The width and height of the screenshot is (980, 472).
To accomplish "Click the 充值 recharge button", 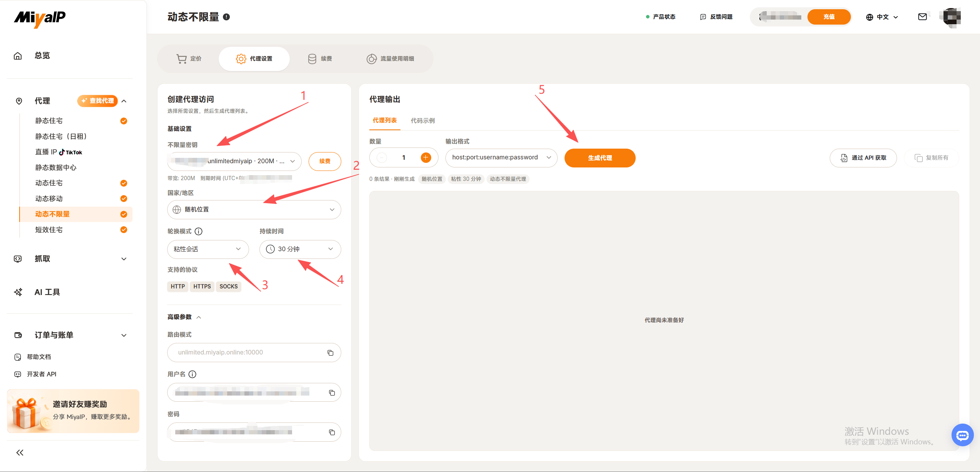I will point(829,17).
